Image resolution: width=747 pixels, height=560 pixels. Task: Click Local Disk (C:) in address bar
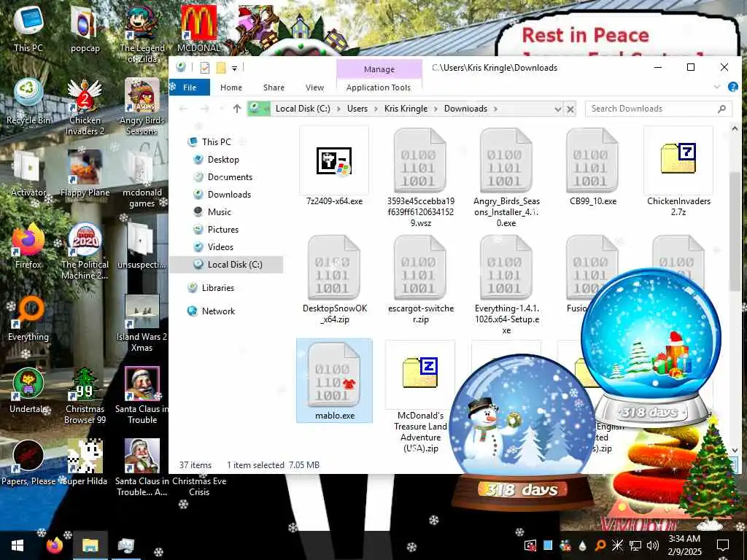coord(303,109)
